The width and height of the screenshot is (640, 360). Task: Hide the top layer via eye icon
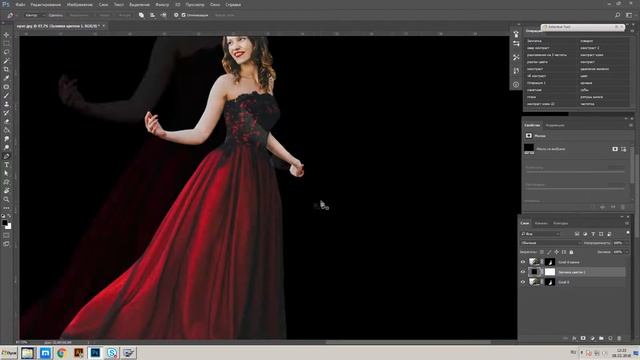[x=523, y=262]
